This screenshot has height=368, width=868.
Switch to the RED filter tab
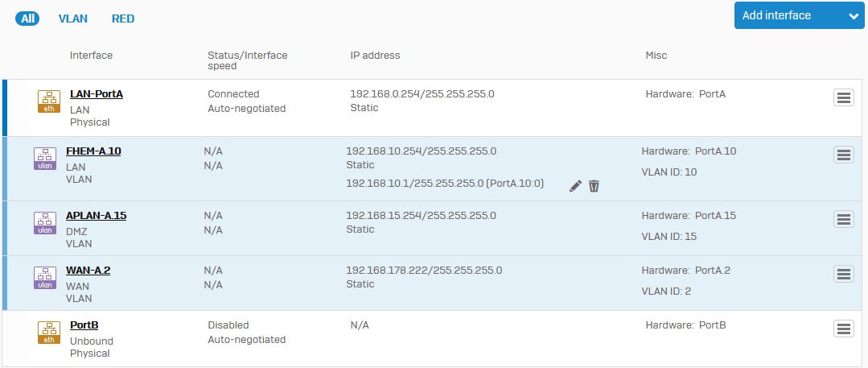pos(123,19)
